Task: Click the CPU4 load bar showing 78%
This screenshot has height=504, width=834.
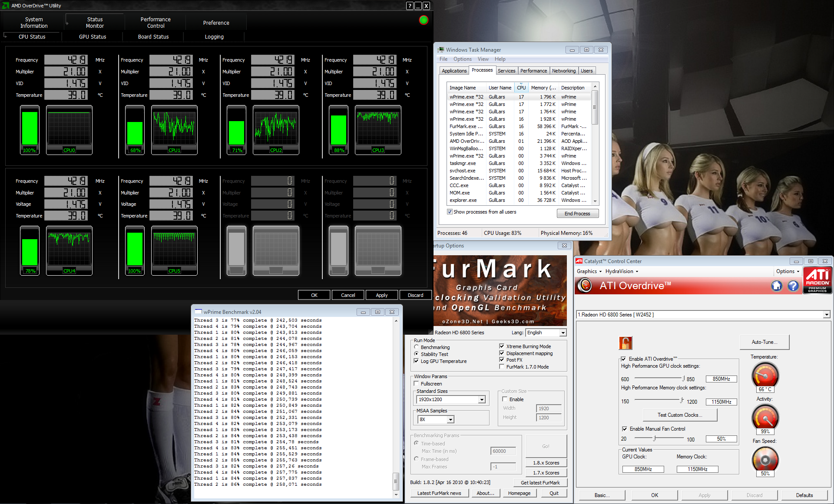Action: (30, 250)
